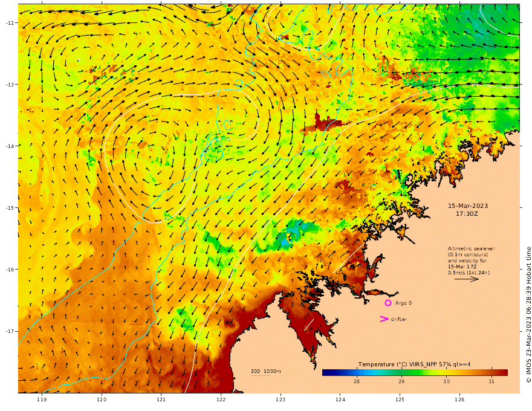Click the longitude axis label 123
Screen dimensions: 532x411
click(x=281, y=400)
